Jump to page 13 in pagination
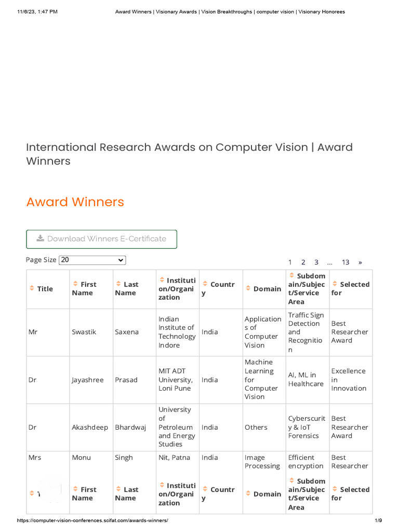The height and width of the screenshot is (532, 399). click(x=345, y=262)
